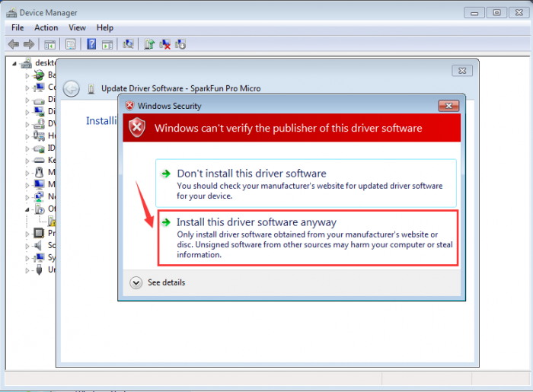The width and height of the screenshot is (533, 392).
Task: Open the View menu
Action: 77,27
